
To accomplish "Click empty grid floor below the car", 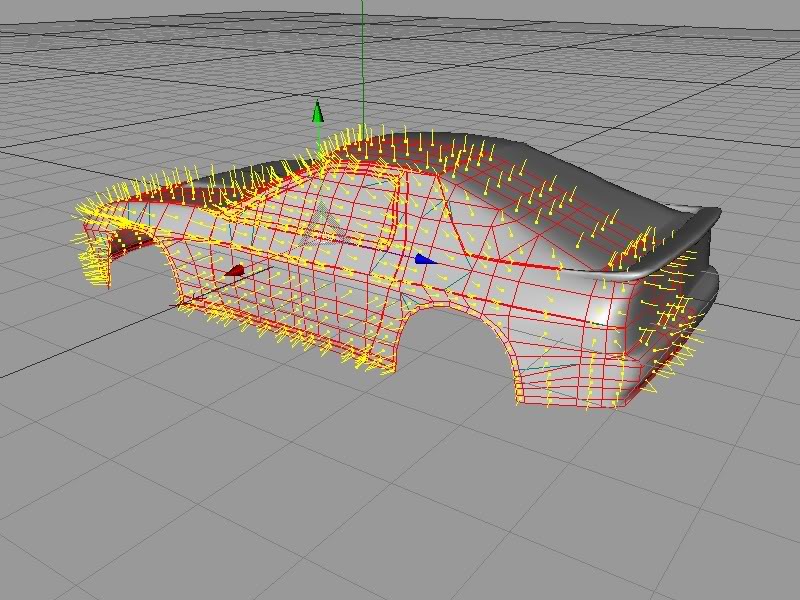I will (400, 500).
